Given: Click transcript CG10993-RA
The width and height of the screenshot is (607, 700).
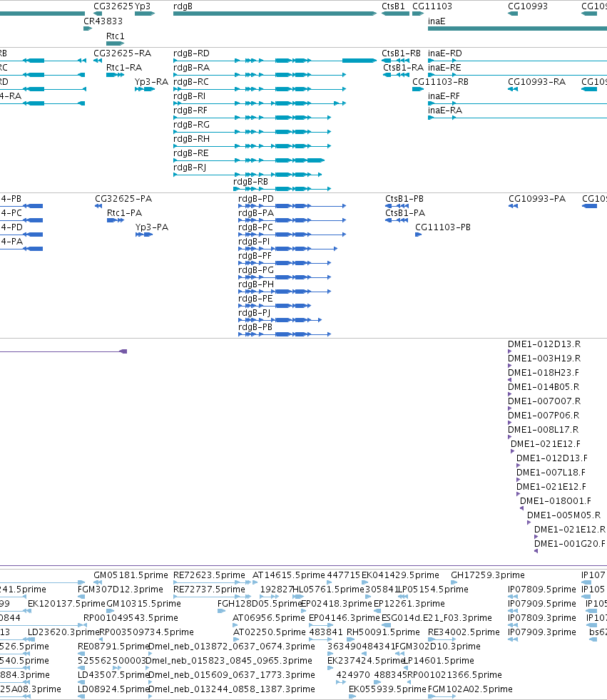Looking at the screenshot, I should coord(536,82).
